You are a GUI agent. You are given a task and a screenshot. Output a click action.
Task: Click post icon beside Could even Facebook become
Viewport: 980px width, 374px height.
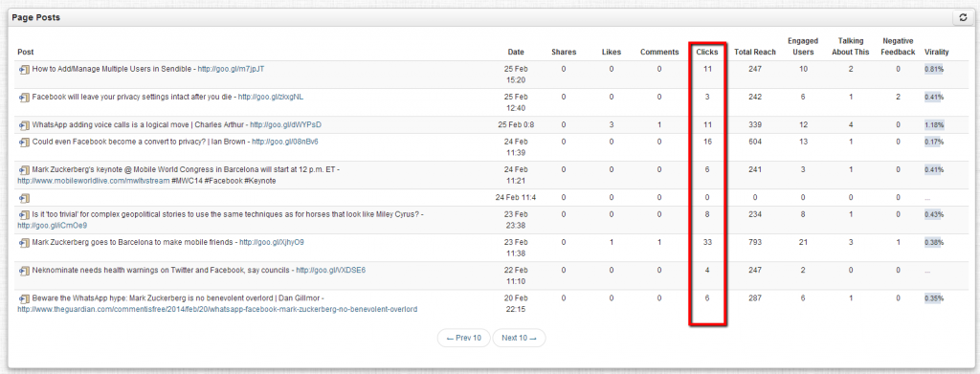(x=24, y=142)
